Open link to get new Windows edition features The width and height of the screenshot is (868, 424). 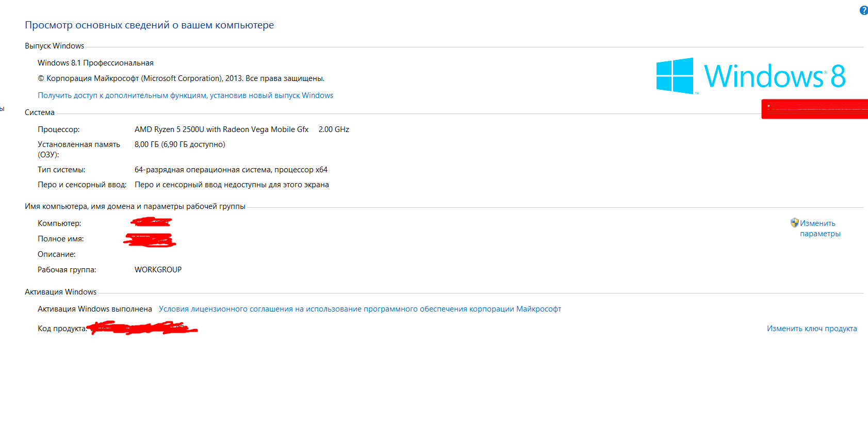185,95
